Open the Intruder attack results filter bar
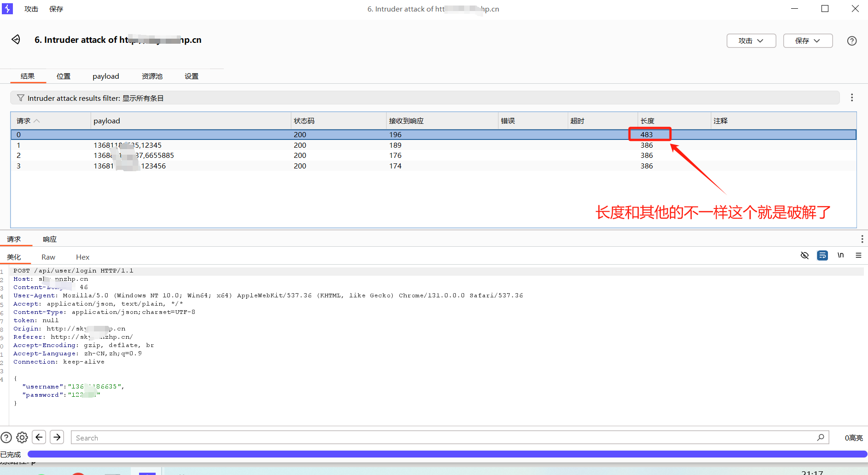Image resolution: width=868 pixels, height=475 pixels. [425, 98]
